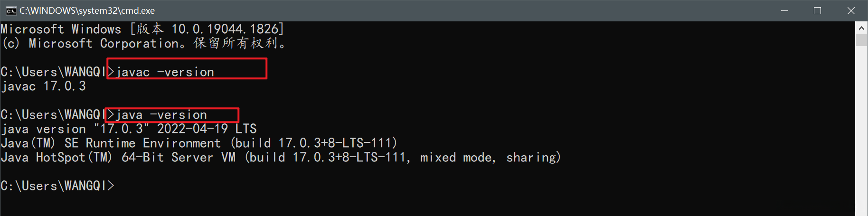Viewport: 868px width, 216px height.
Task: Click the 'Java(TM) SE Runtime Environment' line
Action: (x=111, y=143)
